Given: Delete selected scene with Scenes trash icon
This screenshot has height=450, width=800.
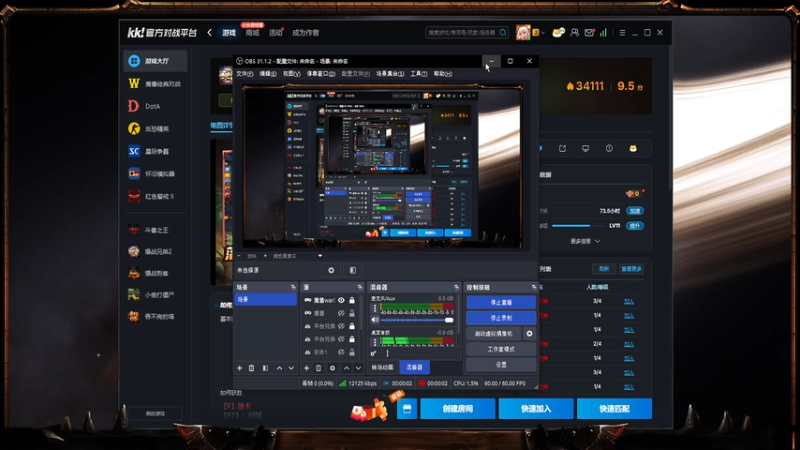Looking at the screenshot, I should click(x=252, y=368).
